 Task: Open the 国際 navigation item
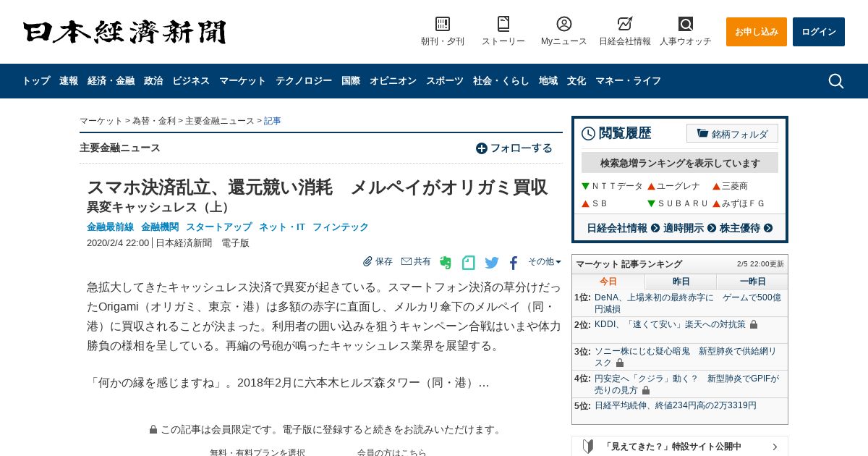[x=351, y=81]
